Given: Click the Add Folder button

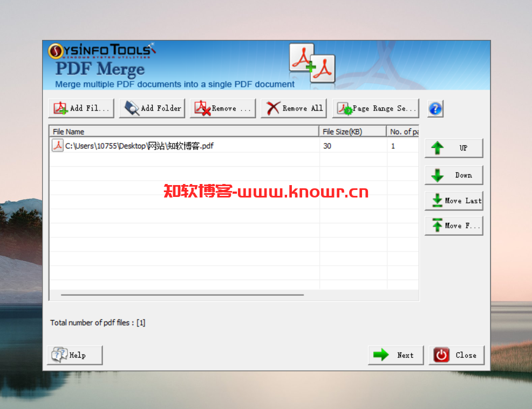Looking at the screenshot, I should [152, 108].
